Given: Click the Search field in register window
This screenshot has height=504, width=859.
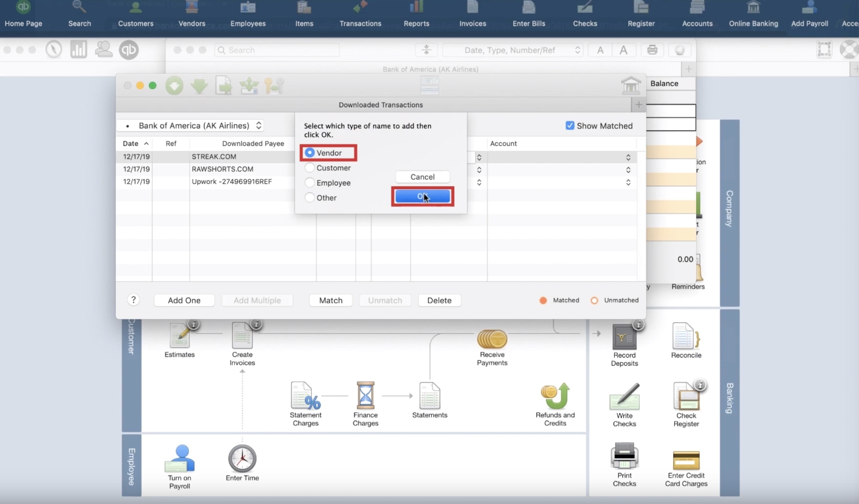Looking at the screenshot, I should (x=277, y=50).
